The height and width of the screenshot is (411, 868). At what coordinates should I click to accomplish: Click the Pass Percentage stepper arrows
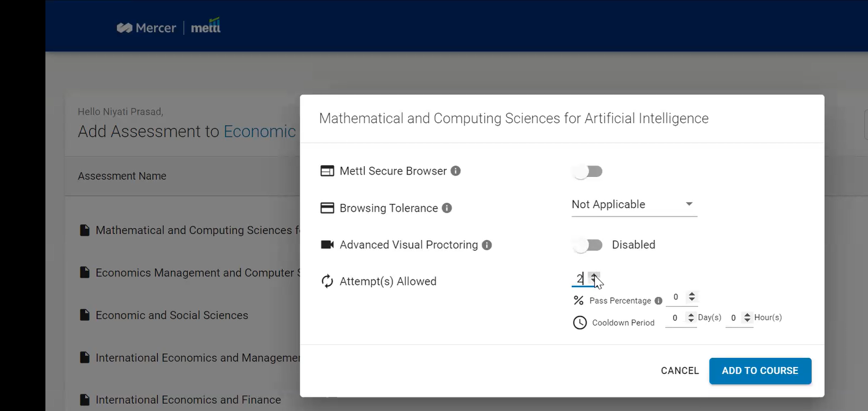692,297
